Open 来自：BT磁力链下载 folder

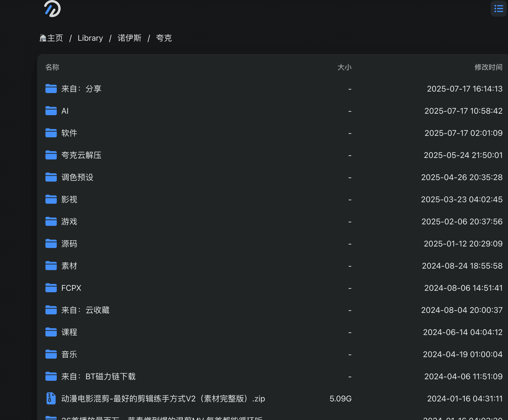coord(98,376)
